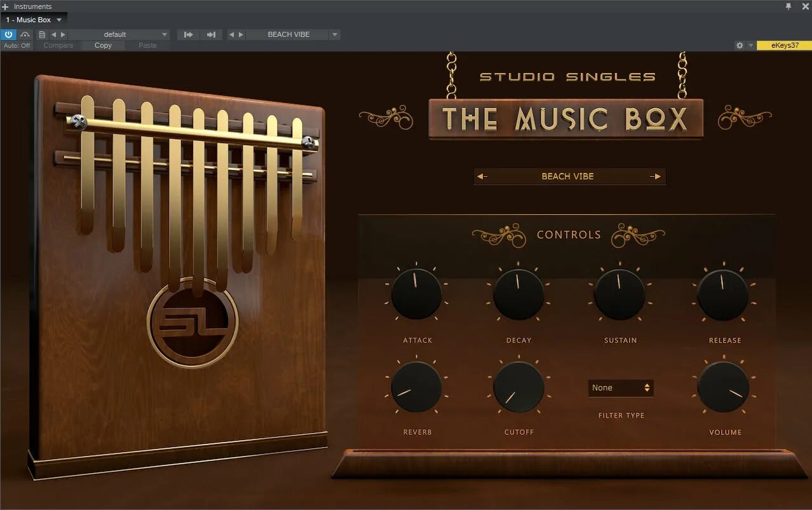Click the skip-to-end preset icon
This screenshot has width=812, height=510.
[x=212, y=34]
